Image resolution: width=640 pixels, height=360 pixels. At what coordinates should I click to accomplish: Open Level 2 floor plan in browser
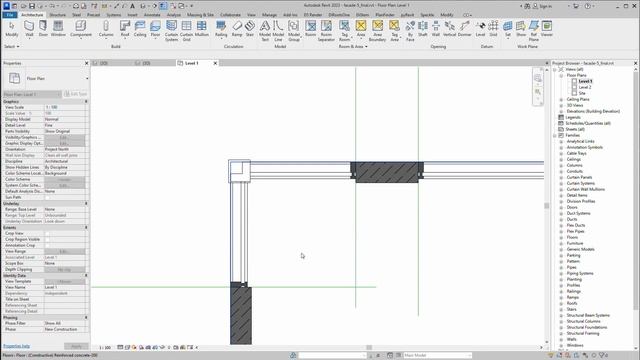point(585,87)
